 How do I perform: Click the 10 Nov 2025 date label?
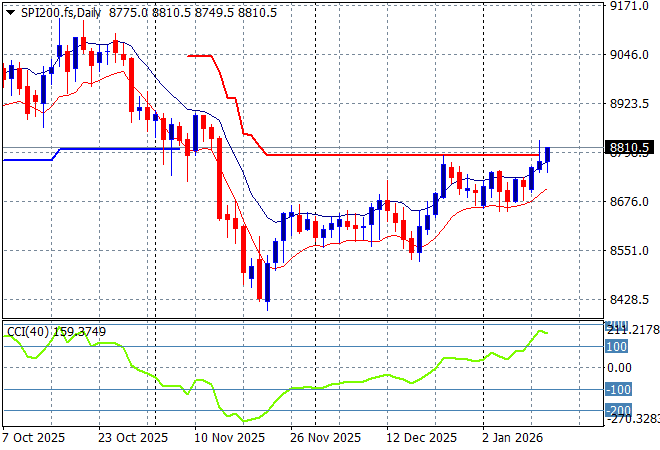pos(229,438)
